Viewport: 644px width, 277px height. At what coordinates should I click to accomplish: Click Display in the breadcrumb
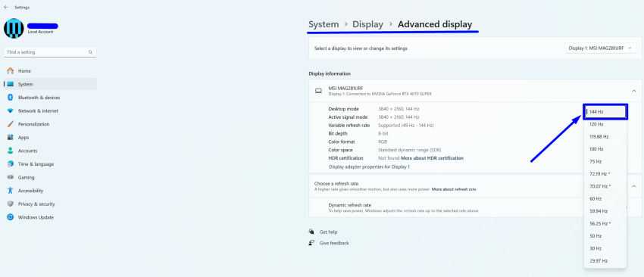(x=367, y=24)
